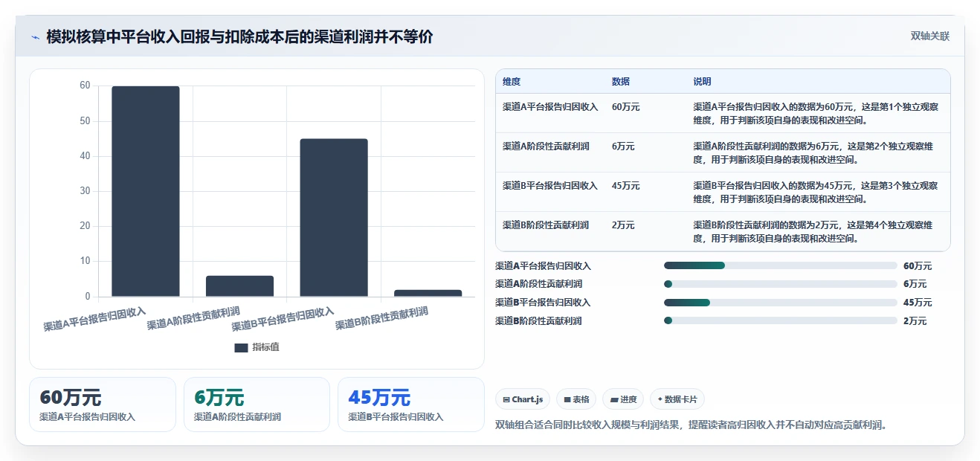Click the 数据卡片 chip star icon
Screen dimensions: 980x461
click(x=660, y=399)
